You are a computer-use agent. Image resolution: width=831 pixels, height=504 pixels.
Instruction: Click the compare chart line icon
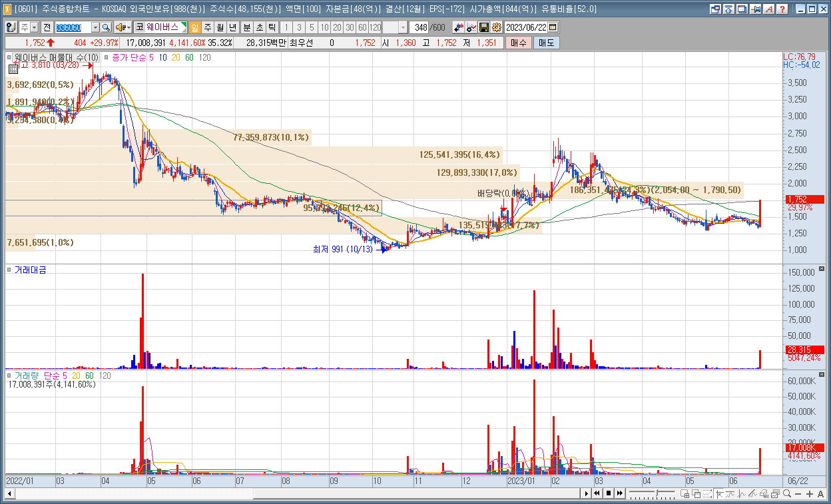tap(471, 27)
